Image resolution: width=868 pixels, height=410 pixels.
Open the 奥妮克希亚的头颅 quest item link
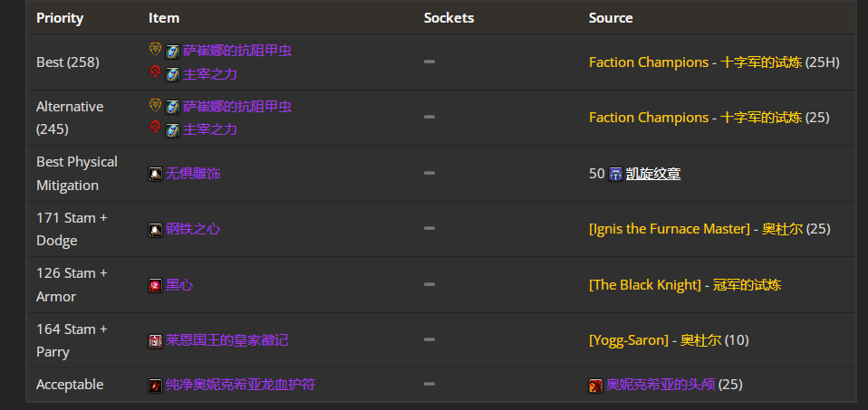tap(661, 385)
